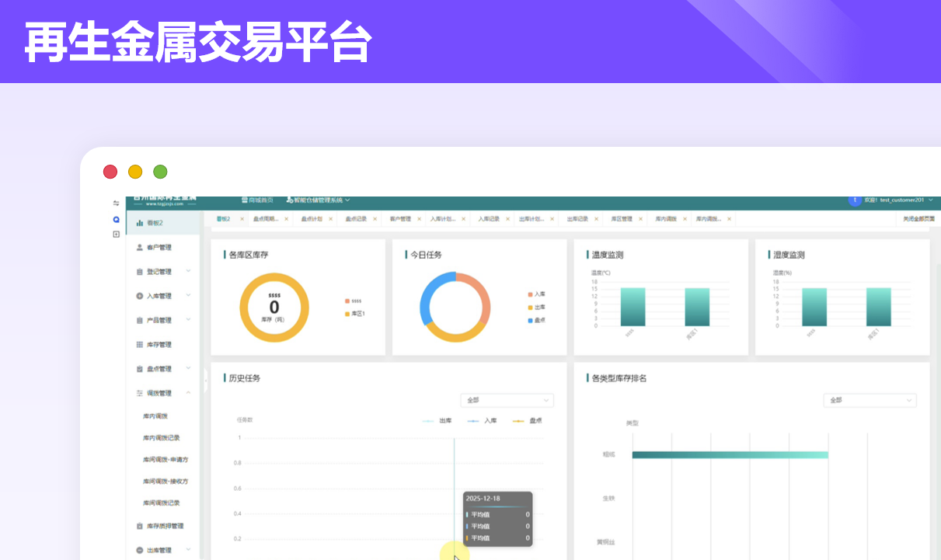
Task: Click the 库存质押管理 icon in sidebar
Action: point(140,526)
